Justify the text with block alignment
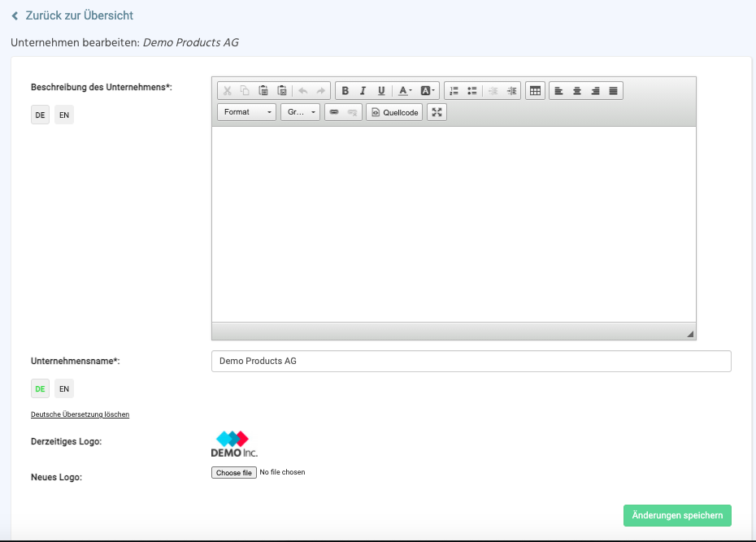 [x=614, y=91]
